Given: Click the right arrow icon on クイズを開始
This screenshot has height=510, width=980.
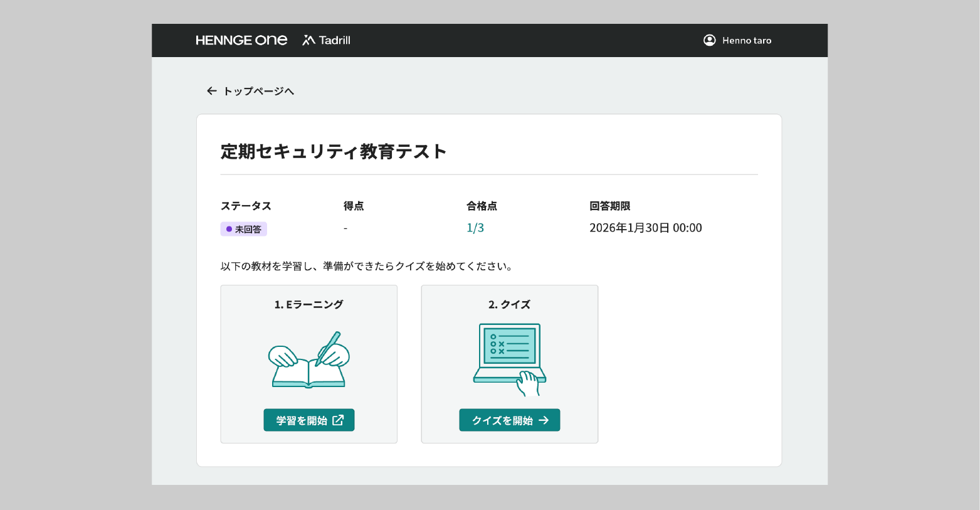Looking at the screenshot, I should [x=544, y=420].
